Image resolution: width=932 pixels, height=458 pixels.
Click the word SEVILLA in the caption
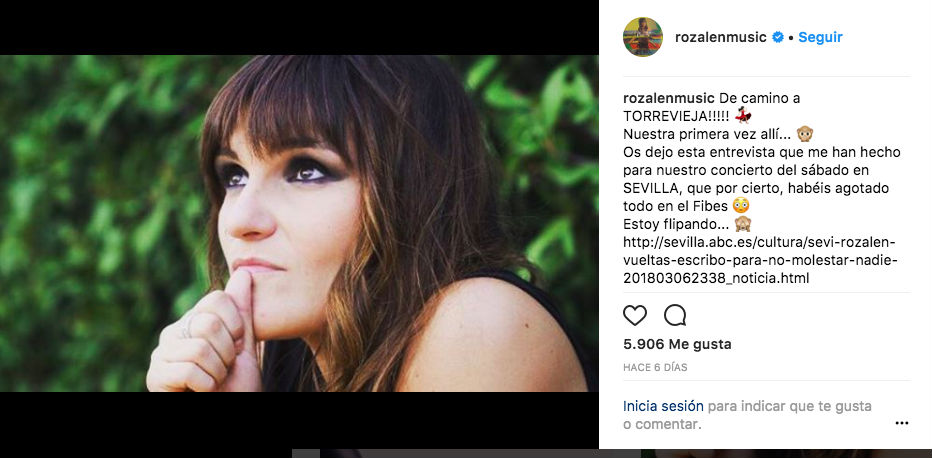[655, 187]
